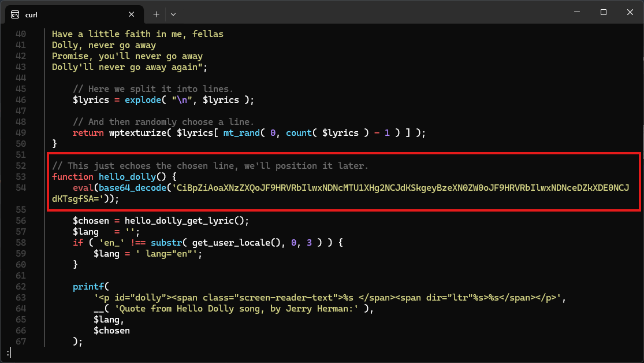This screenshot has width=644, height=363.
Task: Click comment '// And then randomly choose a line.'
Action: tap(163, 122)
